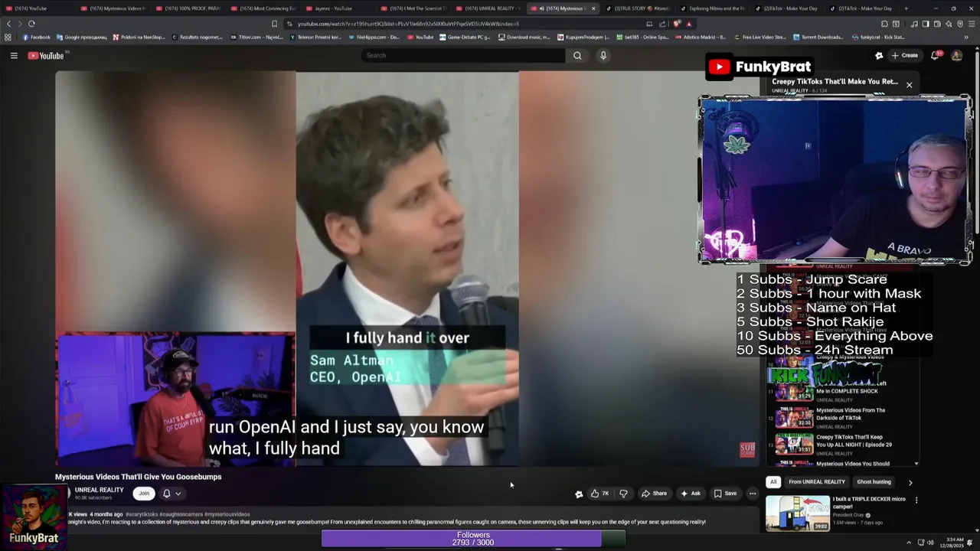This screenshot has height=551, width=980.
Task: Show next topic chips with right chevron
Action: pos(910,482)
